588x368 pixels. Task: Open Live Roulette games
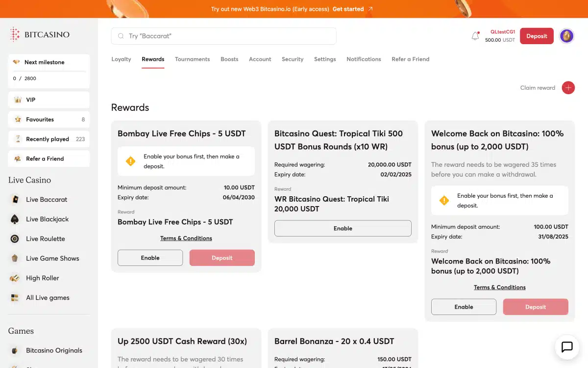(x=46, y=238)
